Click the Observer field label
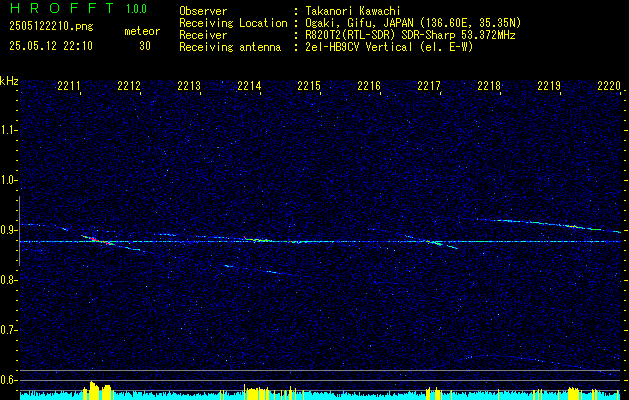 coord(203,11)
